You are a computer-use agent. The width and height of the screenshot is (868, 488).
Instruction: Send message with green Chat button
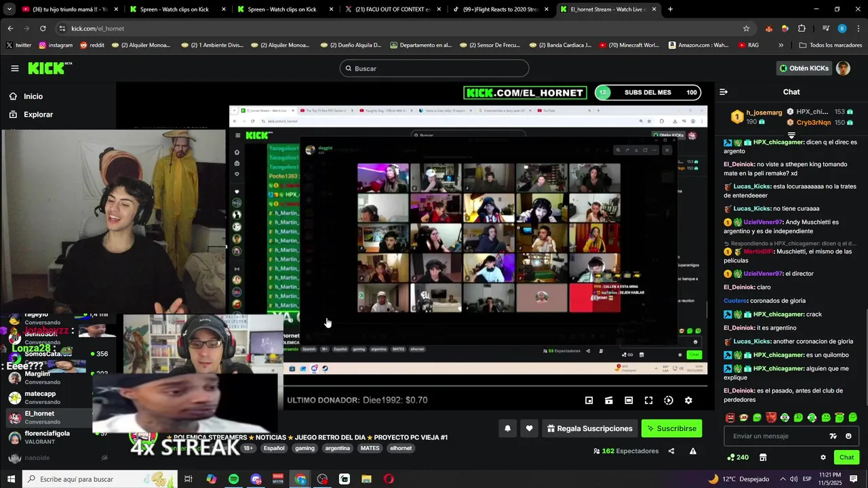click(x=846, y=457)
